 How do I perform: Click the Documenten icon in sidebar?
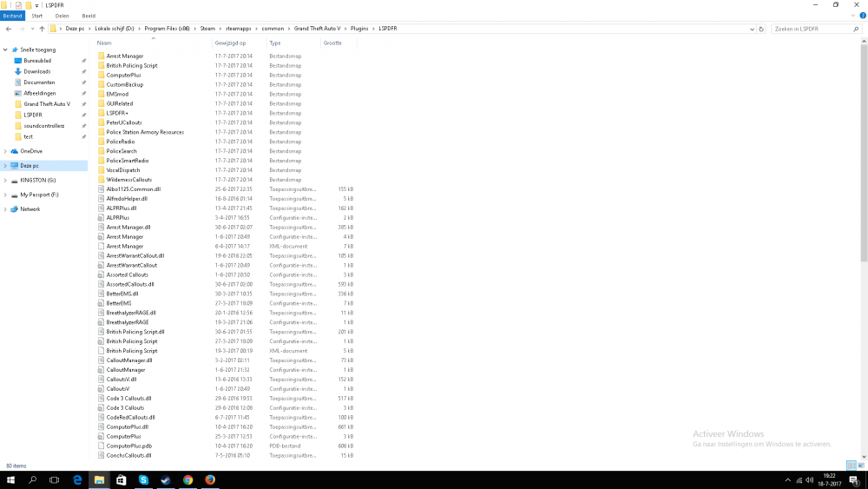pos(17,82)
